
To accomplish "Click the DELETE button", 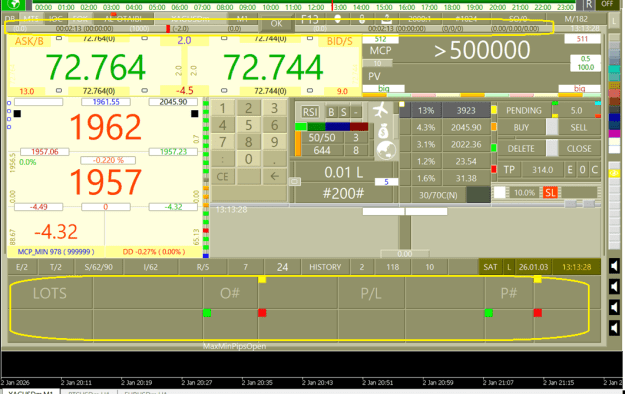I will click(521, 149).
